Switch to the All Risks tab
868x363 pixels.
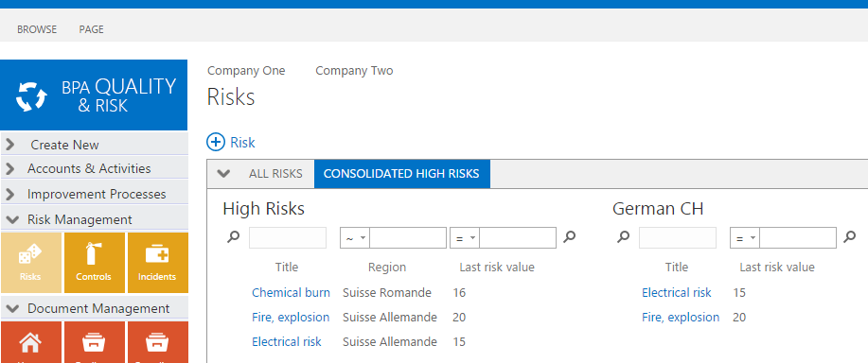click(x=275, y=174)
